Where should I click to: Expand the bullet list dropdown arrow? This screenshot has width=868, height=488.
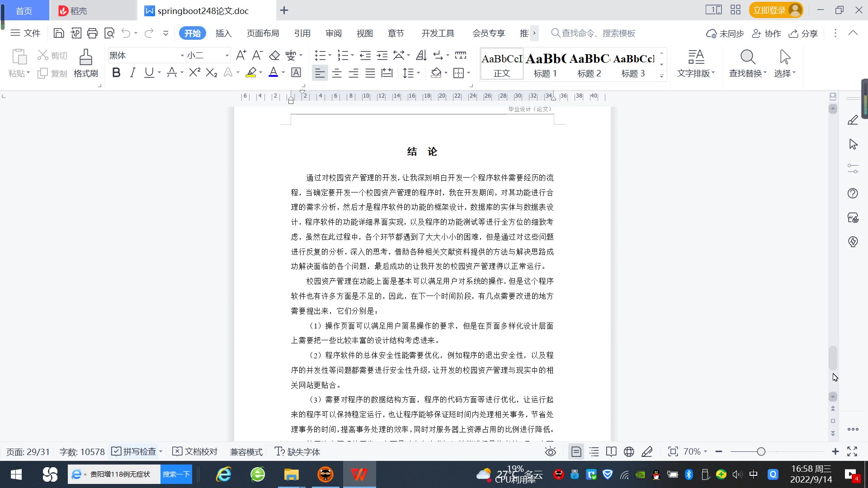330,55
